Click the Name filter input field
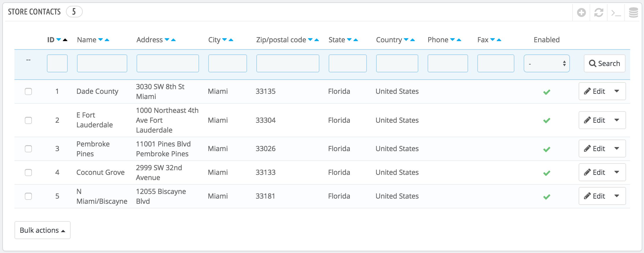 coord(102,63)
